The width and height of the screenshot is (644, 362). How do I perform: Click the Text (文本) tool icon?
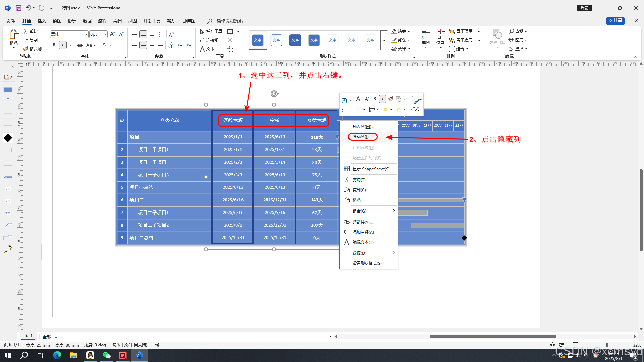pos(202,49)
